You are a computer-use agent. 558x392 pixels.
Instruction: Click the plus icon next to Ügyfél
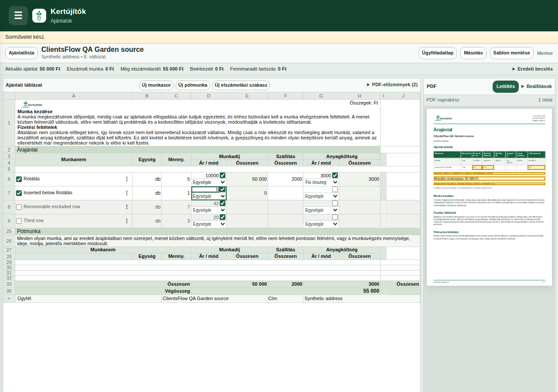[x=9, y=298]
